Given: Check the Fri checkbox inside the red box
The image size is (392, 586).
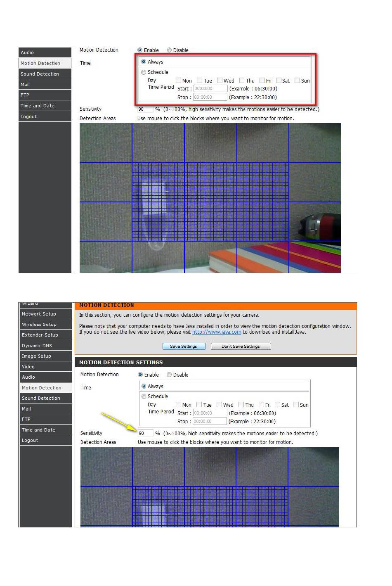Looking at the screenshot, I should click(x=262, y=81).
